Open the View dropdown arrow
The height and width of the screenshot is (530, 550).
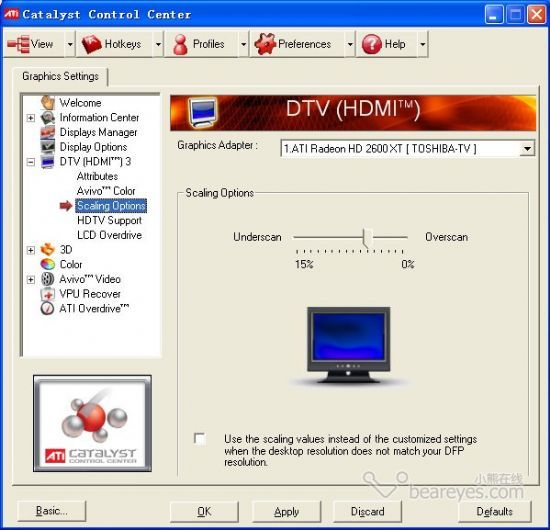coord(70,44)
